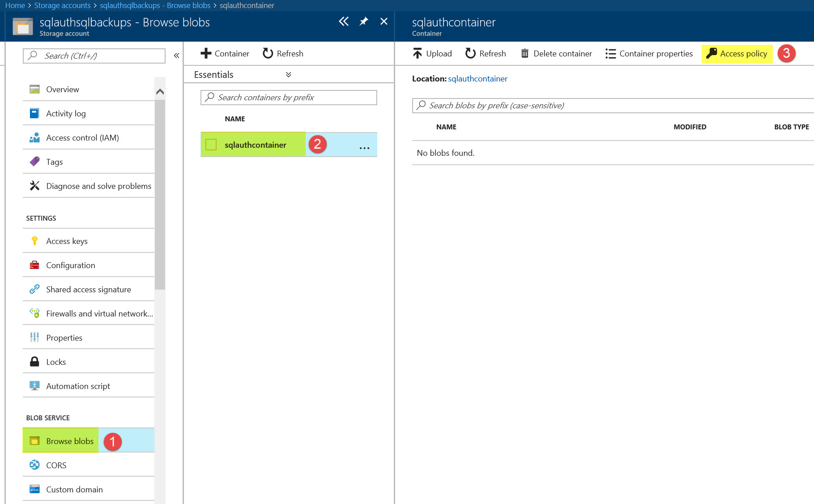Click Shared access signature link icon

click(34, 289)
